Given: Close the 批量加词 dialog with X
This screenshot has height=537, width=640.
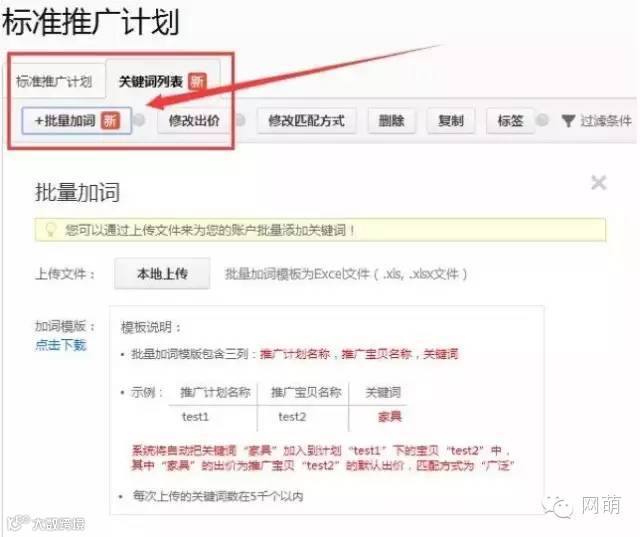Looking at the screenshot, I should pyautogui.click(x=599, y=182).
